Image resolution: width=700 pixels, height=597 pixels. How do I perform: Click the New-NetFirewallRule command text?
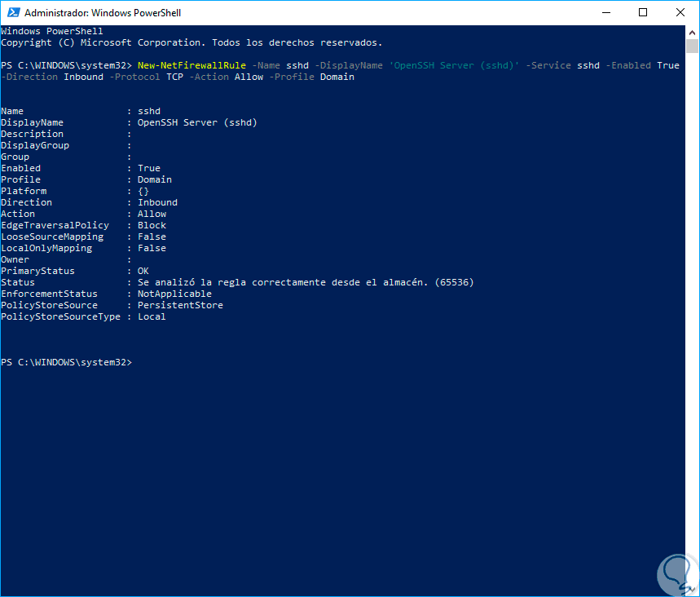(x=192, y=65)
